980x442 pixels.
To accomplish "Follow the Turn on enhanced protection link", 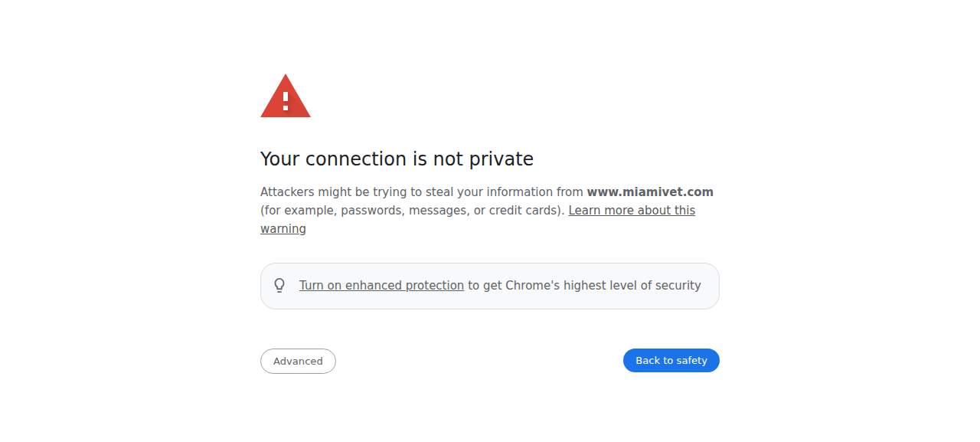I will click(x=381, y=286).
